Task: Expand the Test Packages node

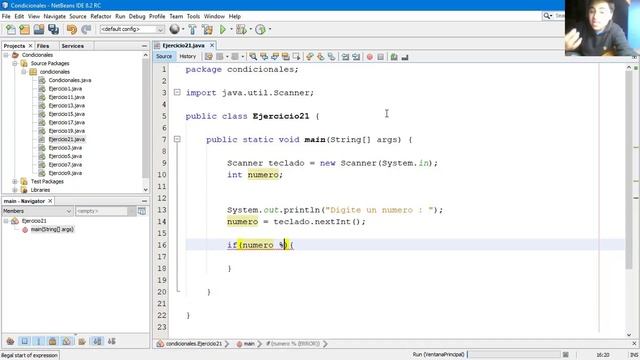Action: [x=15, y=182]
